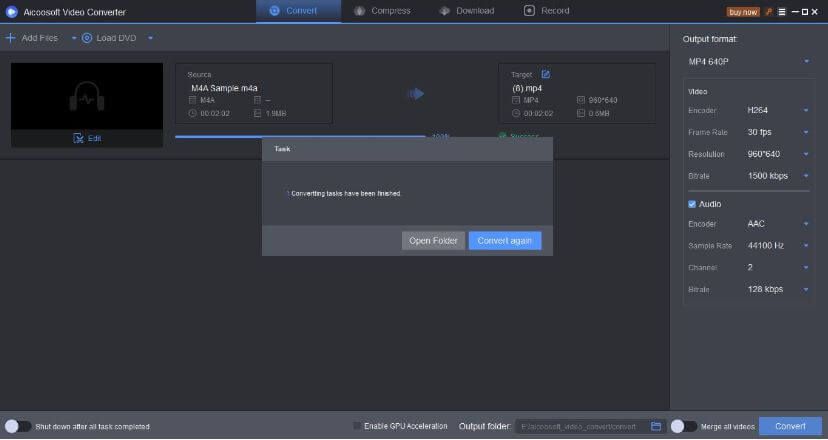
Task: Click the Aicoosoft app logo icon
Action: (x=12, y=12)
